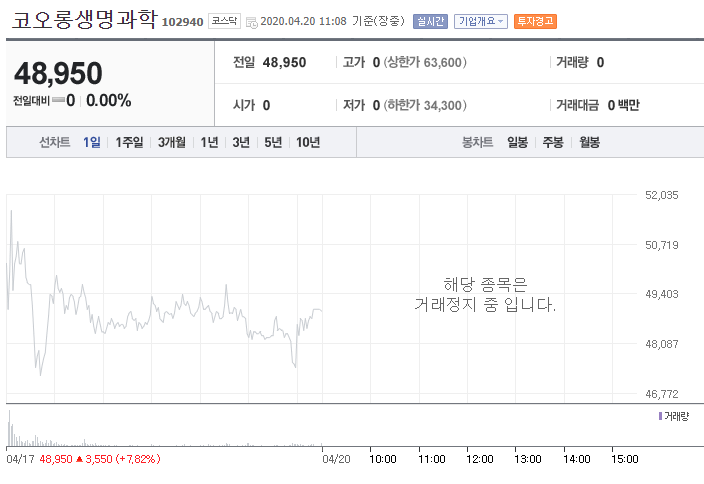Image resolution: width=704 pixels, height=484 pixels.
Task: Click the 코스닥 market label
Action: 224,21
